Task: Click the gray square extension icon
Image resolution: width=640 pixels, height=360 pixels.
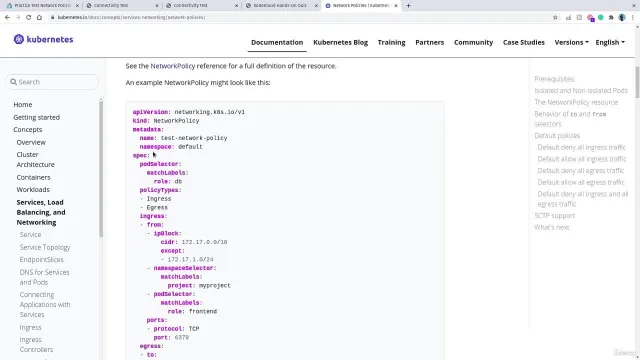Action: pyautogui.click(x=579, y=18)
